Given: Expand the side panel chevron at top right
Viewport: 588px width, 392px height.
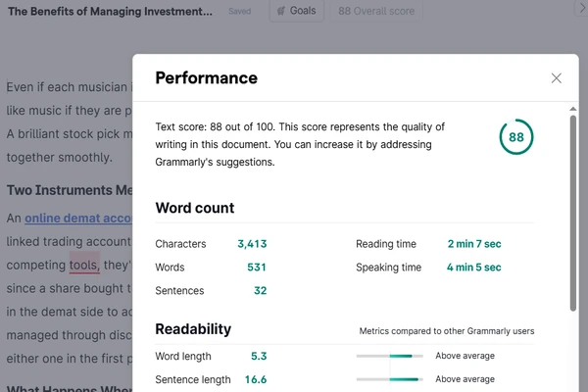Looking at the screenshot, I should point(582,8).
